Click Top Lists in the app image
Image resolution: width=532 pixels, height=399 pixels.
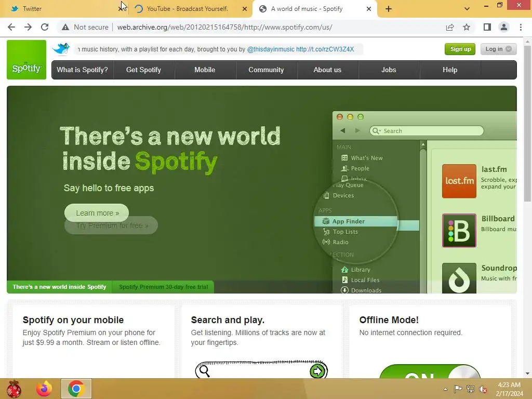click(x=340, y=232)
